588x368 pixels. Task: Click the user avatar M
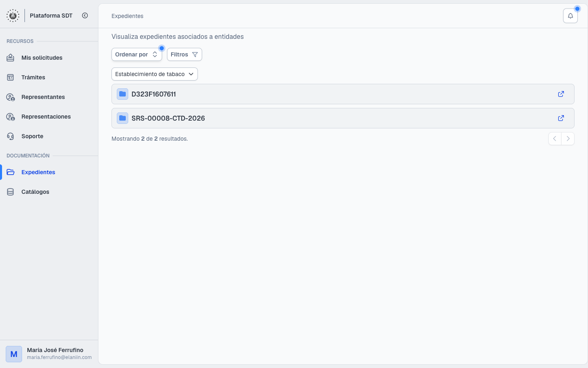14,354
